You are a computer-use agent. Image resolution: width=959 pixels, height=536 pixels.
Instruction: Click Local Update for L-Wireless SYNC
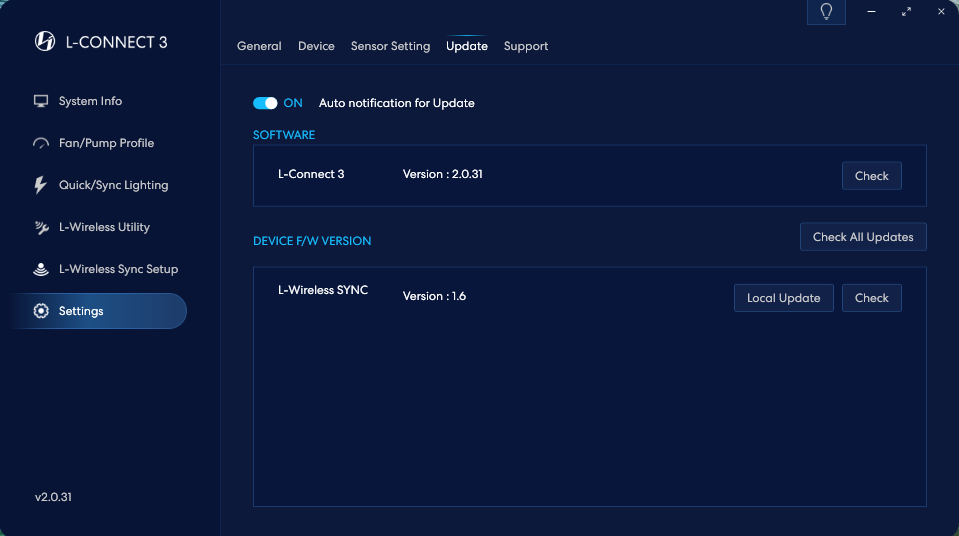[783, 298]
